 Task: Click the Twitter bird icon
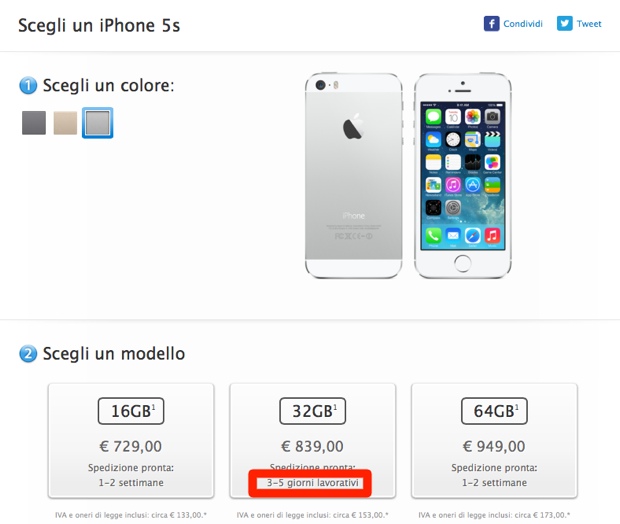(x=564, y=24)
